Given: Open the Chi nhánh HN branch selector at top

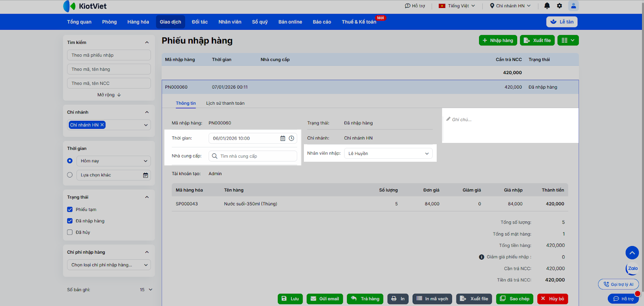Looking at the screenshot, I should click(510, 6).
